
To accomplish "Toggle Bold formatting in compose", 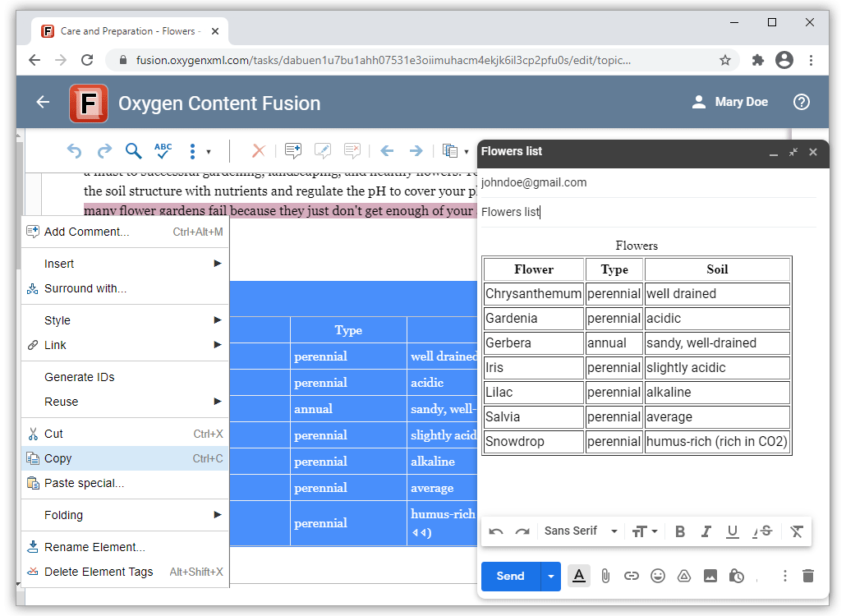I will click(x=680, y=532).
